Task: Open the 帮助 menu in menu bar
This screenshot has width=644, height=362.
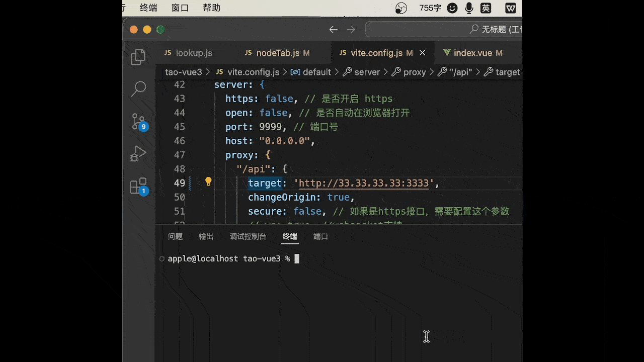Action: pyautogui.click(x=212, y=8)
